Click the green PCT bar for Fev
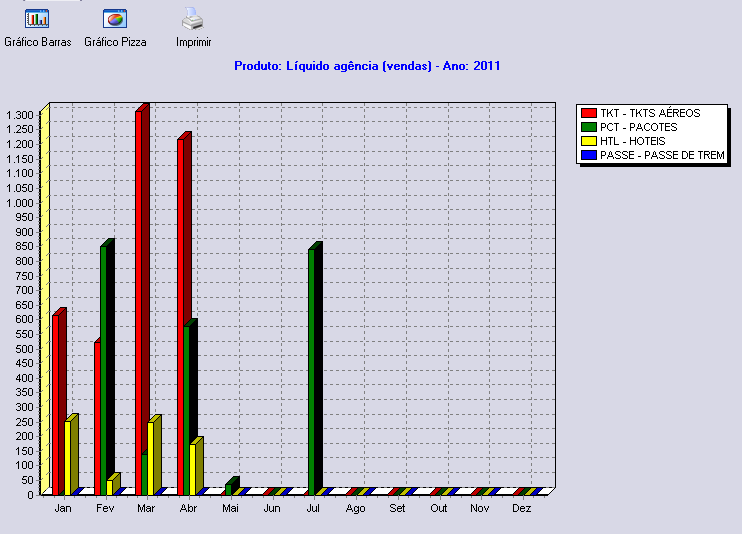This screenshot has width=742, height=534. coord(103,371)
